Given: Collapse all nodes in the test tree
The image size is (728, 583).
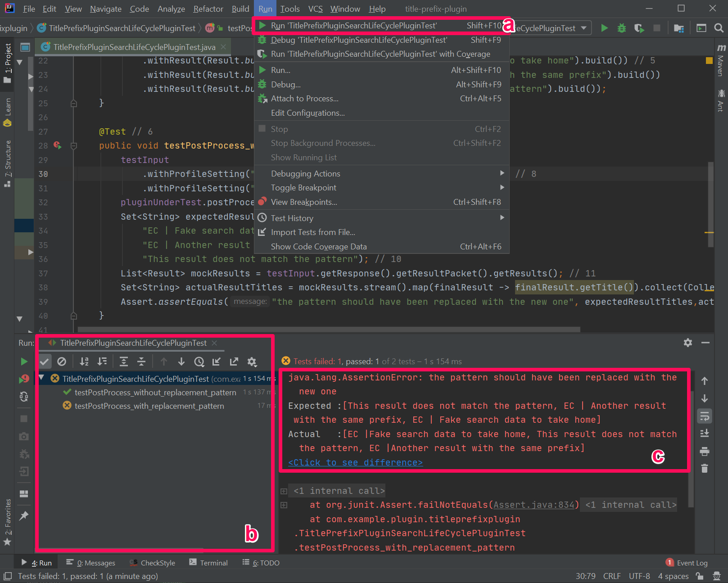Looking at the screenshot, I should click(x=141, y=361).
